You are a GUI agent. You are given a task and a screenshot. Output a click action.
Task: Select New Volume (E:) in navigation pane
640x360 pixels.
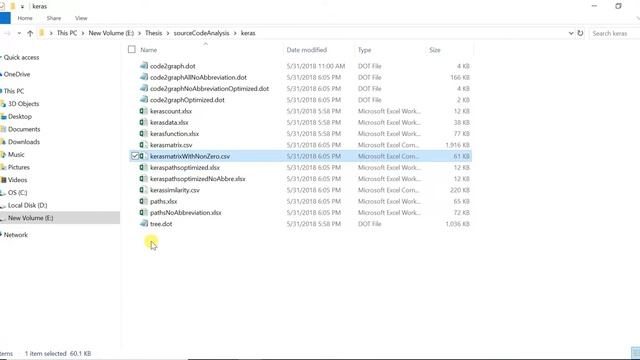31,218
